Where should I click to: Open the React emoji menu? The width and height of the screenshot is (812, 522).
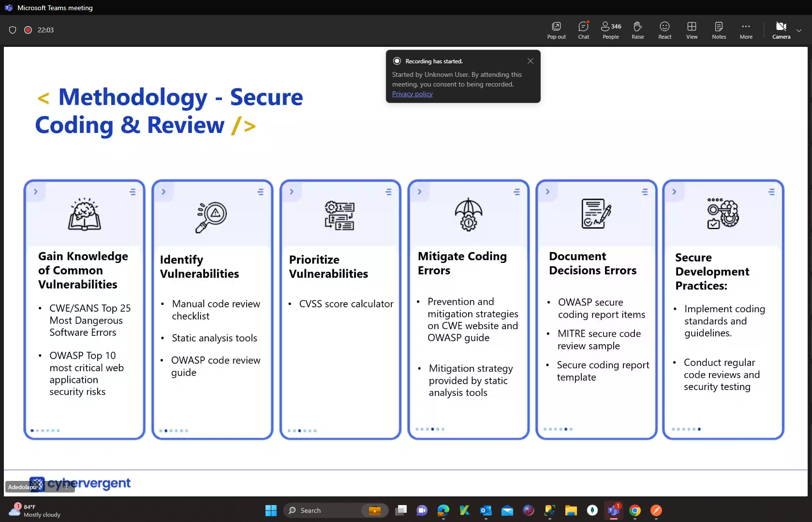[x=664, y=30]
